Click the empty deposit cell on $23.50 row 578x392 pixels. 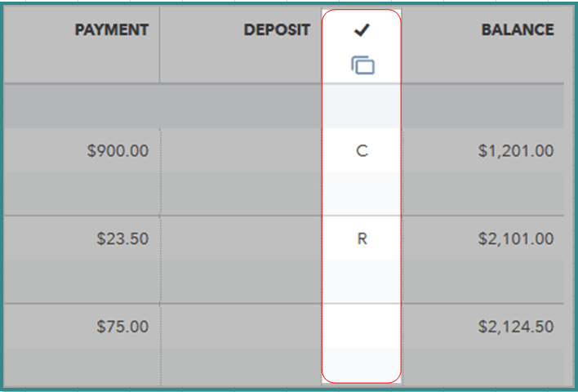pyautogui.click(x=241, y=238)
